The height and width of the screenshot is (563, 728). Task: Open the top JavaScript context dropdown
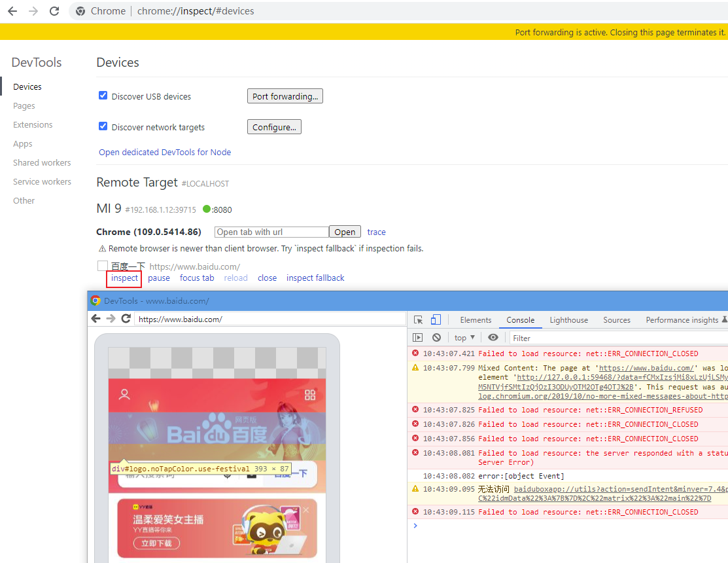pyautogui.click(x=465, y=338)
